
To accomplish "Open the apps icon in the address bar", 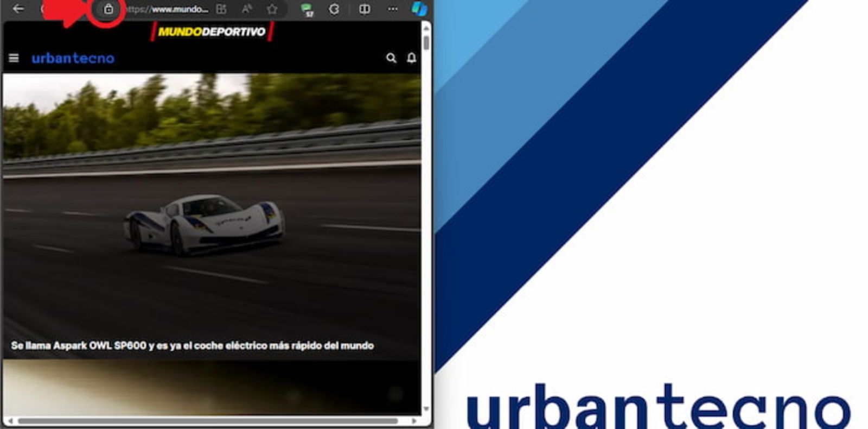I will coord(221,9).
